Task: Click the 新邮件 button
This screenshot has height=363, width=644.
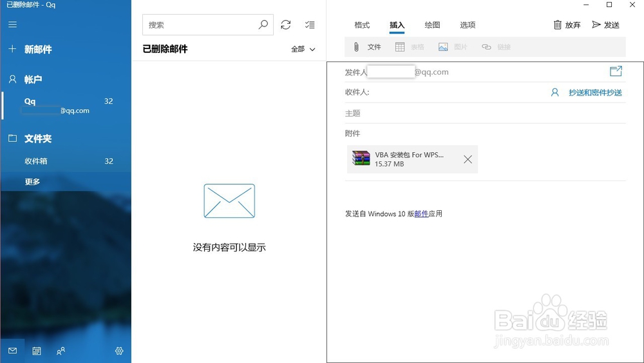Action: [x=38, y=50]
